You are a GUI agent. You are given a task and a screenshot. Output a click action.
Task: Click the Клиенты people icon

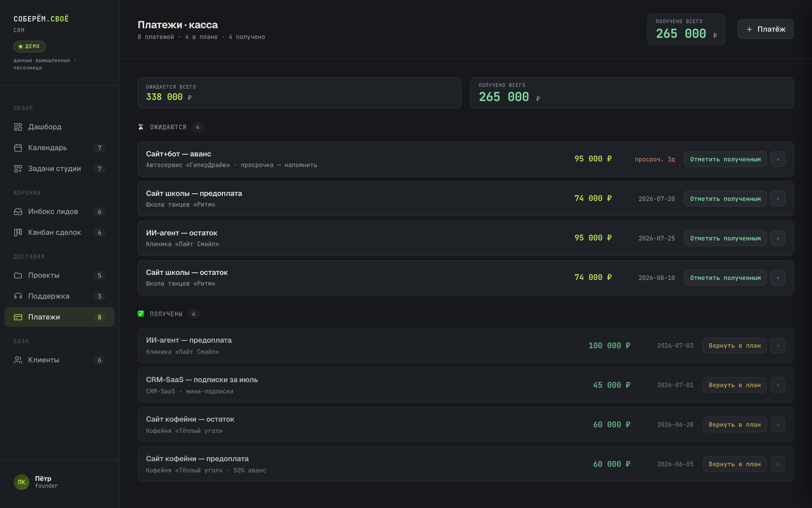[18, 360]
